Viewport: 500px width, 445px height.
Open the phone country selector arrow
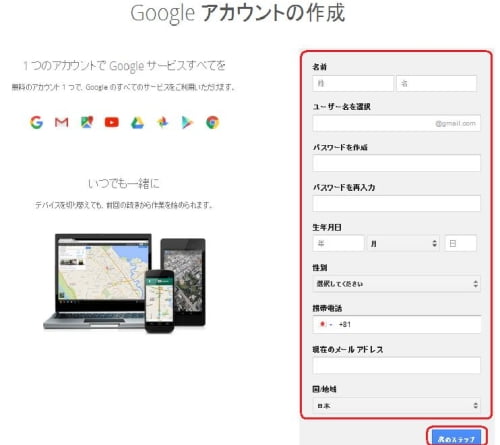tap(331, 325)
